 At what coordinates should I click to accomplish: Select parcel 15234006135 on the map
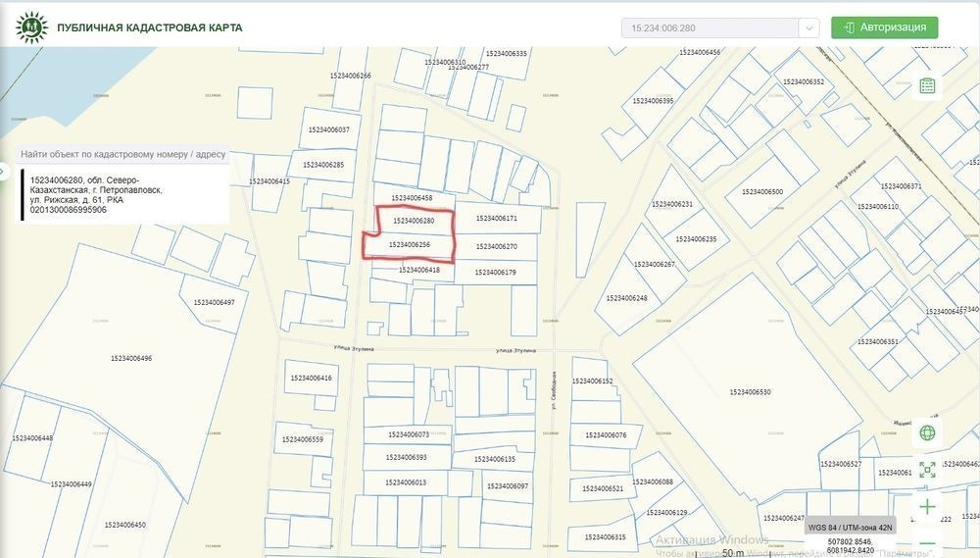coord(494,459)
